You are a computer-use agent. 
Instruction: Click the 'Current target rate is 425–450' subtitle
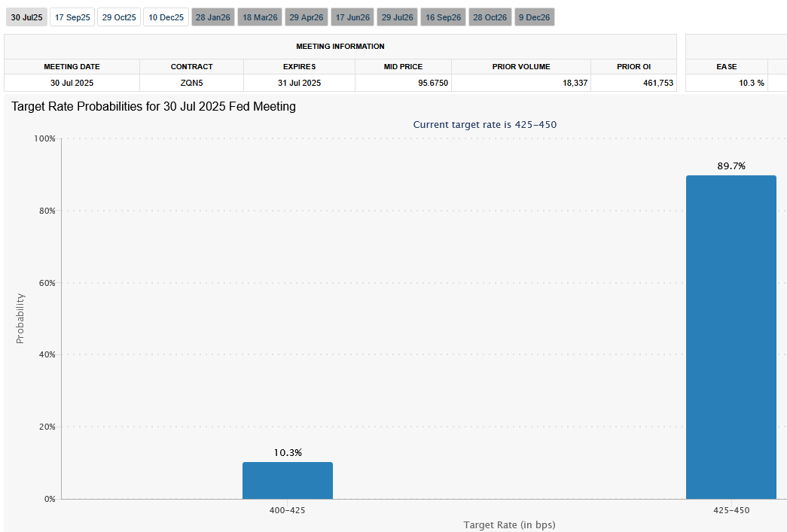pyautogui.click(x=485, y=124)
